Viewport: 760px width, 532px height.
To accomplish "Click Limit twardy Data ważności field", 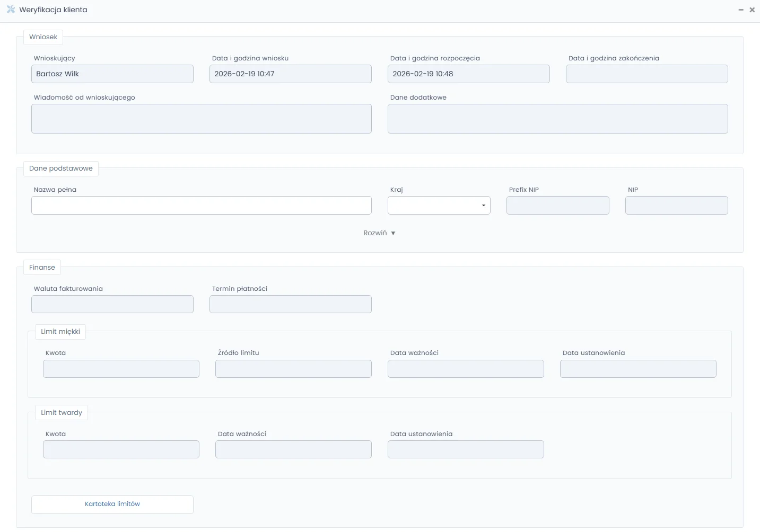I will click(293, 450).
